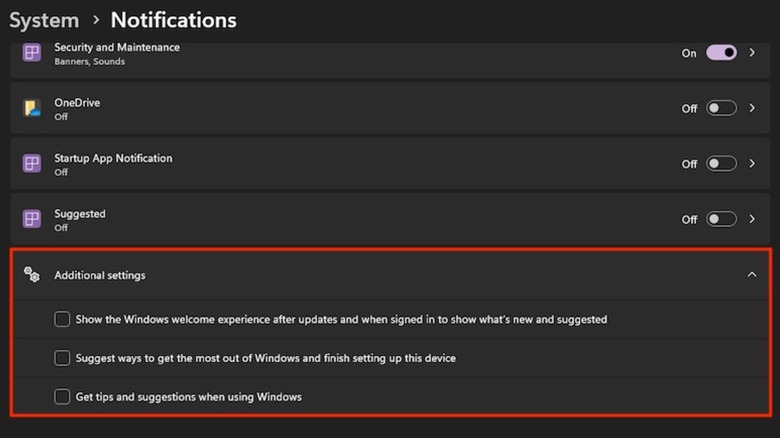Click the OneDrive folder icon
Image resolution: width=780 pixels, height=438 pixels.
click(32, 108)
